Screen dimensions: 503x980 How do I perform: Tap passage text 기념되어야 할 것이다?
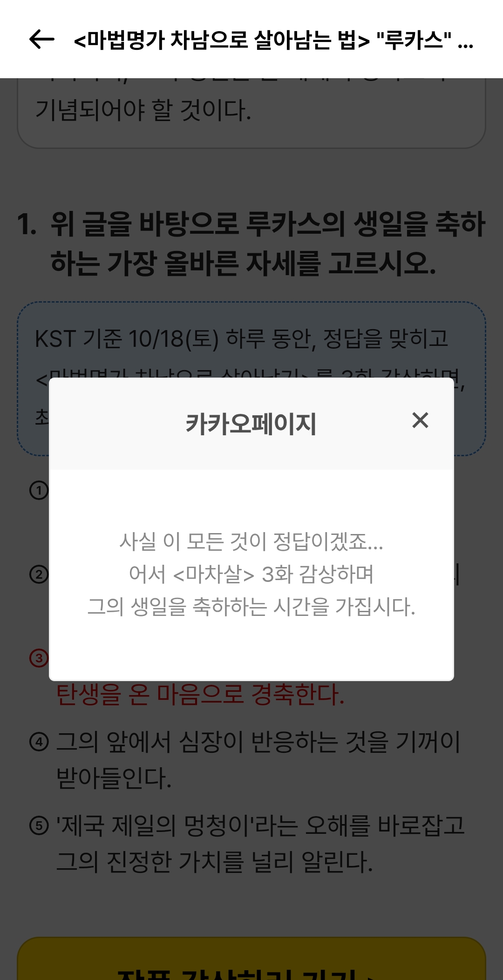(x=143, y=110)
